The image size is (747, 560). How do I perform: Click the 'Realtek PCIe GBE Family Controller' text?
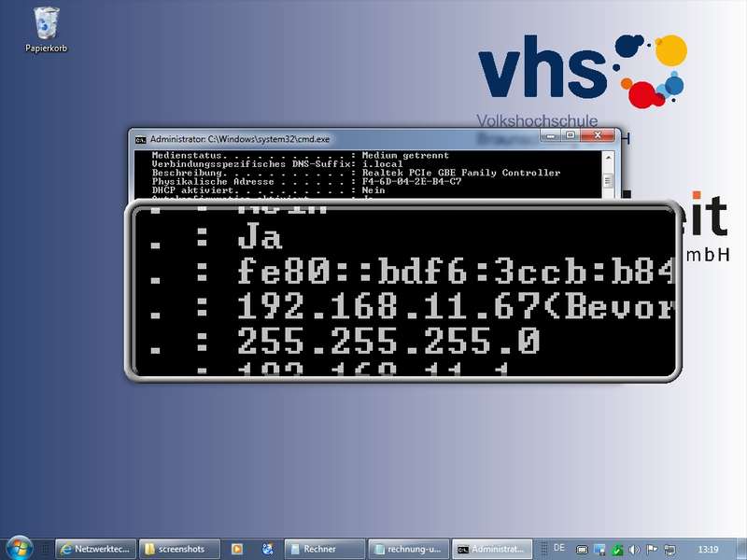pos(461,173)
